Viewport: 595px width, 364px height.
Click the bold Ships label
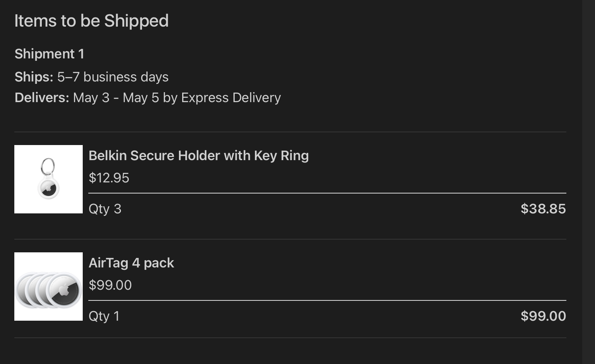click(34, 77)
